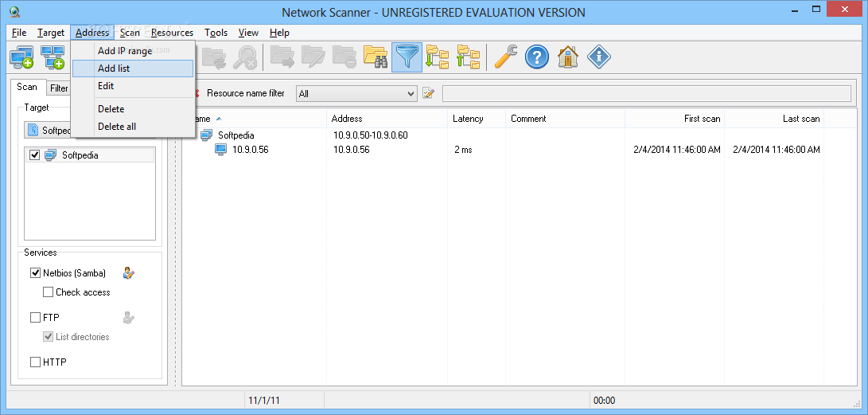Click the expand all tree icon
Viewport: 868px width, 415px height.
coord(438,57)
